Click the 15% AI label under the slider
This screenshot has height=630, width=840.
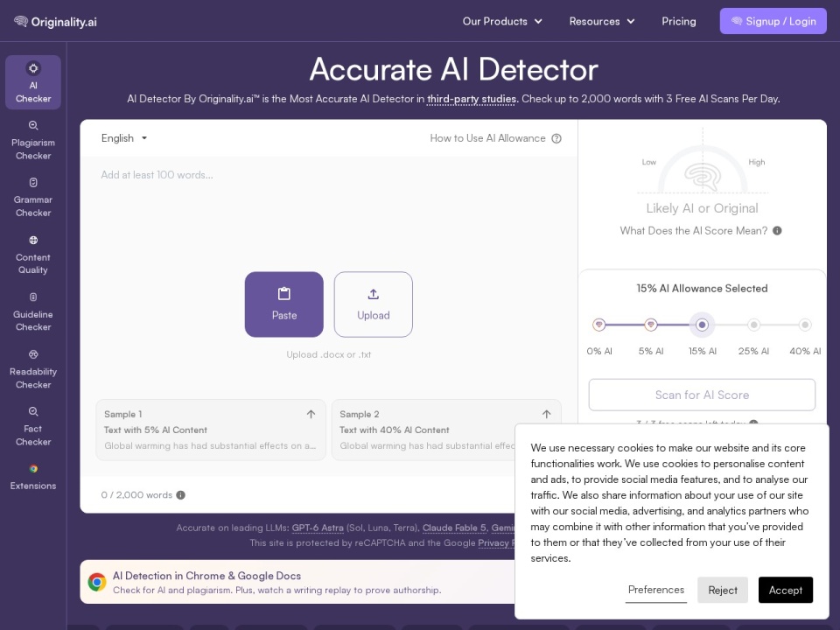point(703,352)
